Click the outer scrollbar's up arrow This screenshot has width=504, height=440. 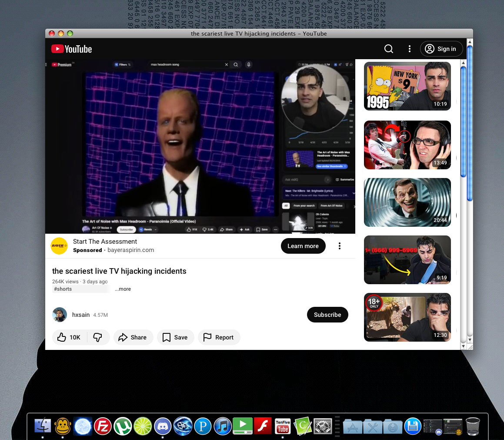pos(470,42)
